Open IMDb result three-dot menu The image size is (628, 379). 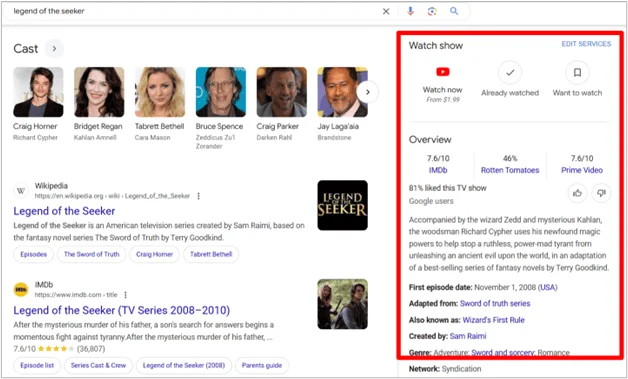pos(125,295)
